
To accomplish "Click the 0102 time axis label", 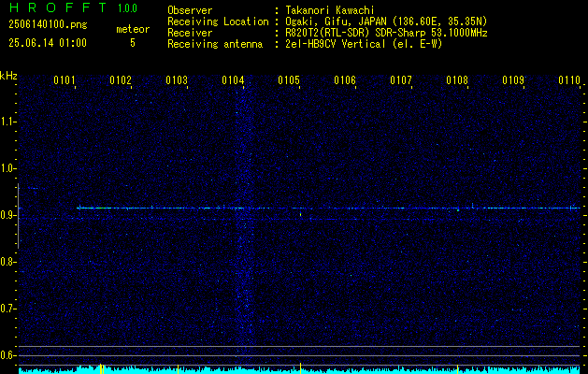I will coord(121,80).
